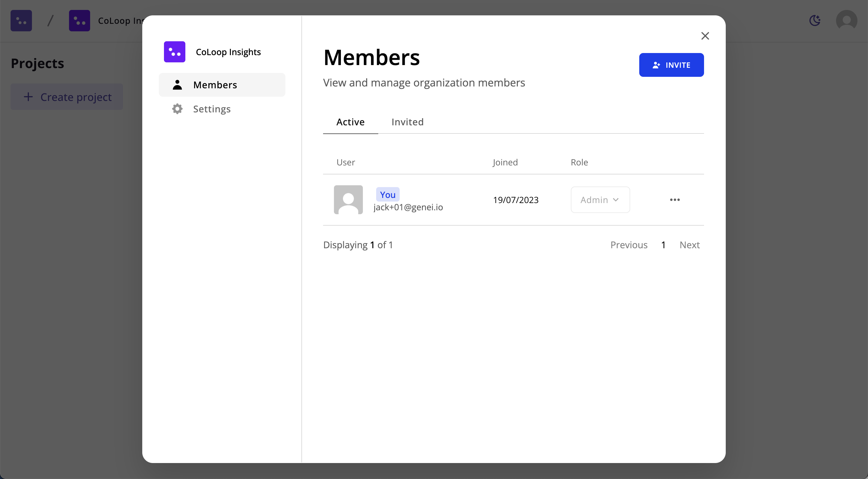Open Settings in the dialog sidebar
Image resolution: width=868 pixels, height=479 pixels.
(222, 109)
